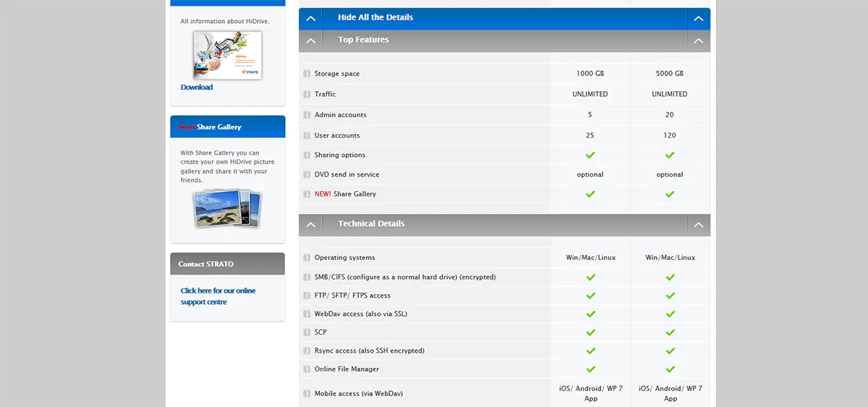The image size is (868, 407).
Task: Click the Technical Details section header
Action: (x=371, y=224)
